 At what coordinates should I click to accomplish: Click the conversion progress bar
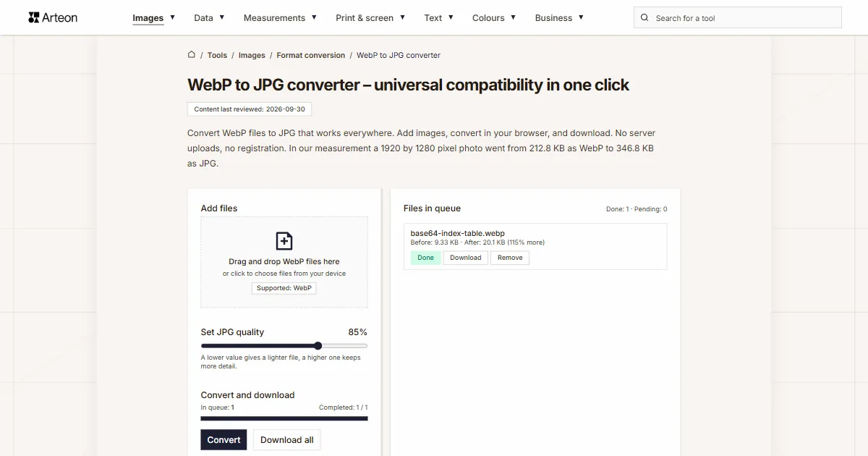[284, 418]
